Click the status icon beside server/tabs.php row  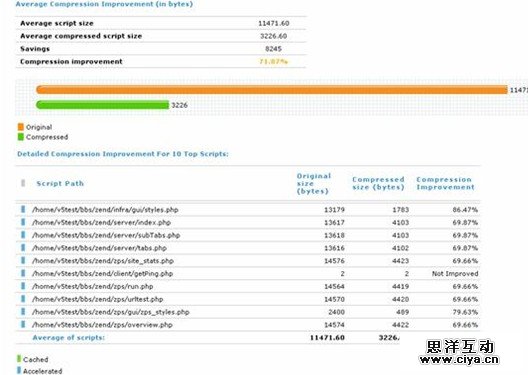click(x=23, y=248)
